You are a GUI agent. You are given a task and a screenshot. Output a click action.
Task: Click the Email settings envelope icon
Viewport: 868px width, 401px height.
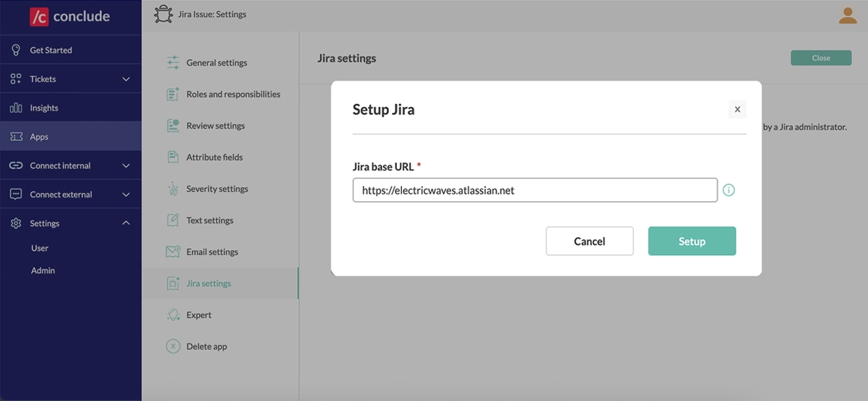(x=173, y=252)
